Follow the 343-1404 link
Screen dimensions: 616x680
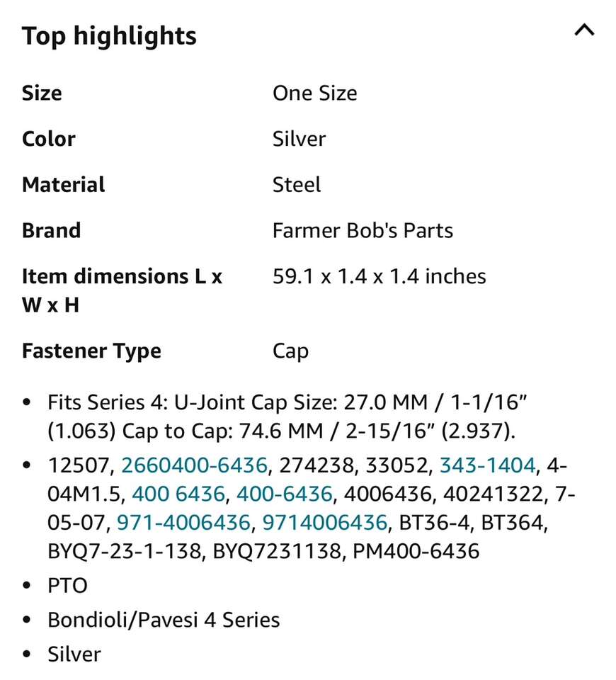click(x=487, y=465)
